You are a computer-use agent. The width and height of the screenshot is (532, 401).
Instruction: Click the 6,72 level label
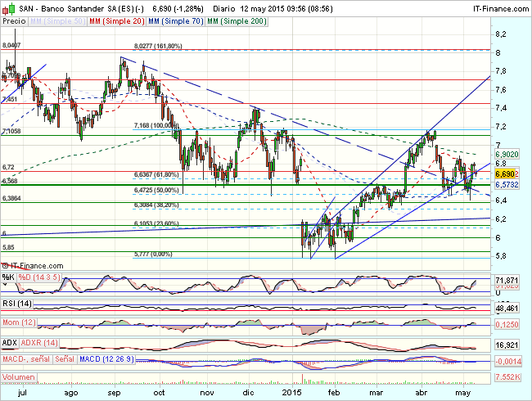coord(8,167)
